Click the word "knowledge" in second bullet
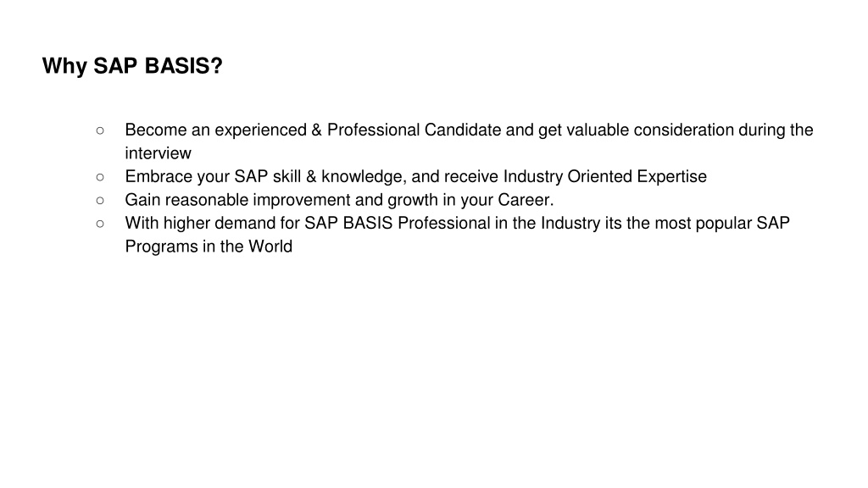Image resolution: width=868 pixels, height=488 pixels. point(363,176)
